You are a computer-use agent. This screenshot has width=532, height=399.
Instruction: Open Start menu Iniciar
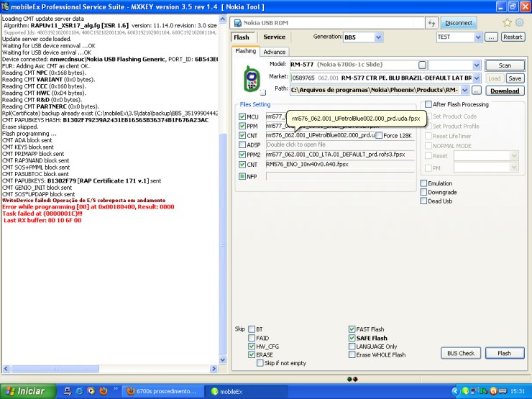(28, 391)
